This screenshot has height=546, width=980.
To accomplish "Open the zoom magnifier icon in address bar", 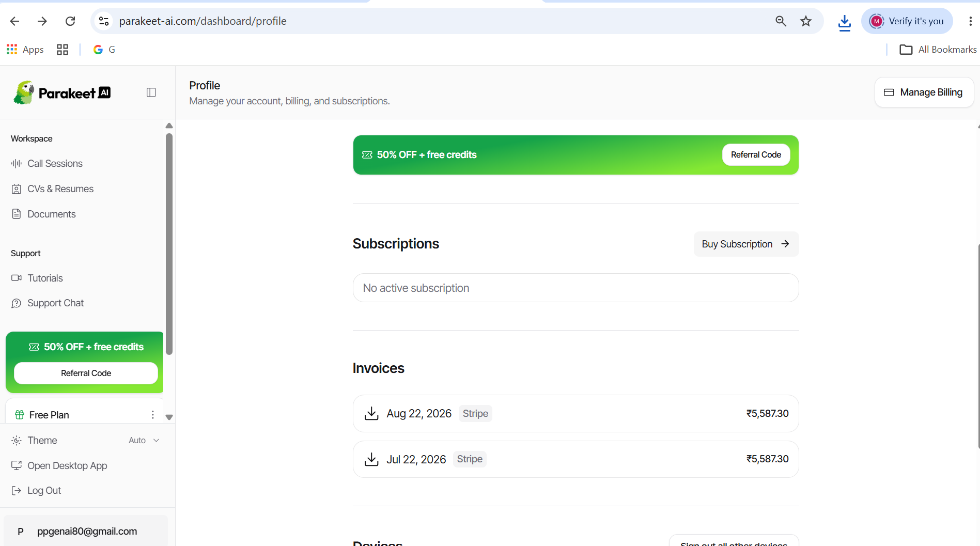I will pyautogui.click(x=781, y=21).
